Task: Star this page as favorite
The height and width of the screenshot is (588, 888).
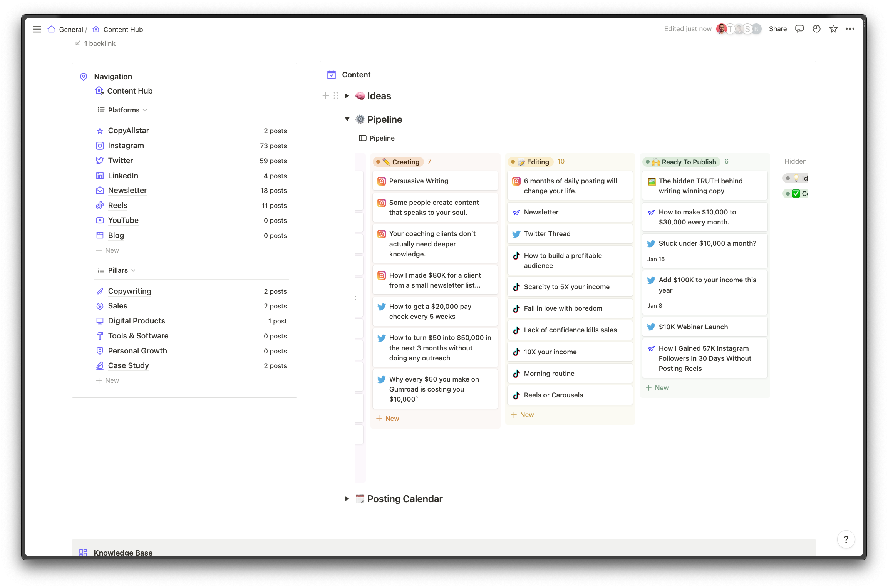Action: (833, 29)
